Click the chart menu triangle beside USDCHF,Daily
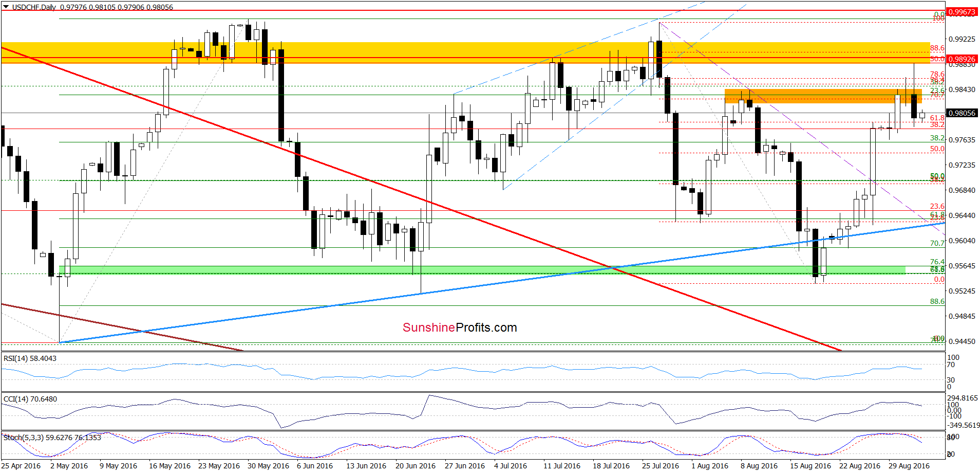The height and width of the screenshot is (473, 980). point(6,7)
